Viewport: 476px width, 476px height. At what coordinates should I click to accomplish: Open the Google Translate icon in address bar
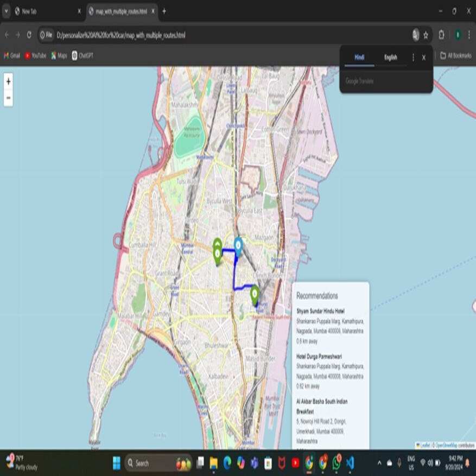pyautogui.click(x=415, y=35)
